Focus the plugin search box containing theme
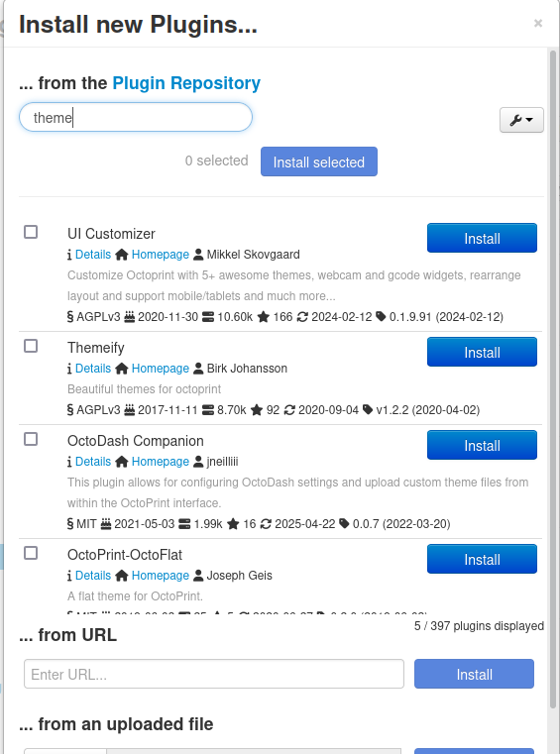 point(136,117)
